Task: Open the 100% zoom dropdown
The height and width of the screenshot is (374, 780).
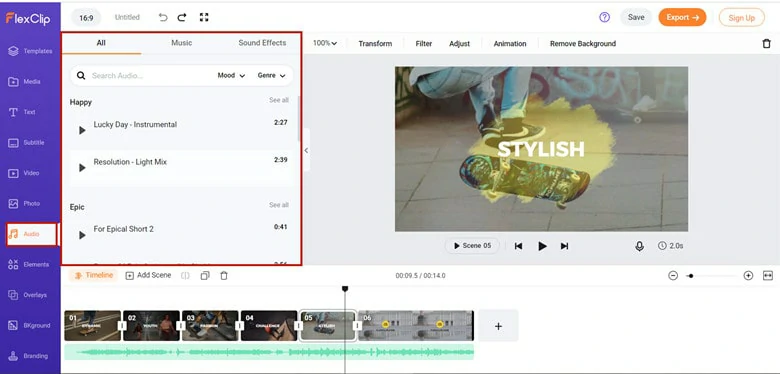Action: [325, 43]
